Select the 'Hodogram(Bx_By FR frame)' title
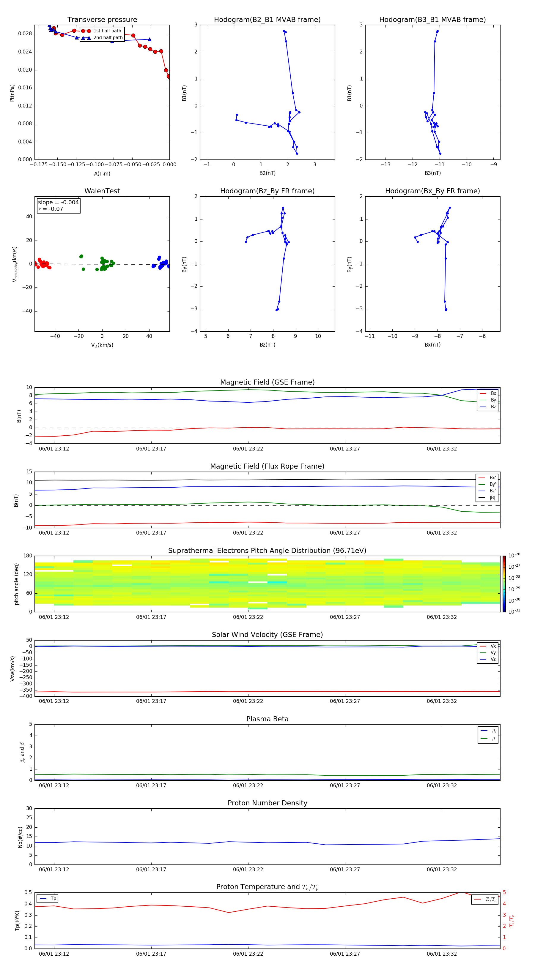 432,191
